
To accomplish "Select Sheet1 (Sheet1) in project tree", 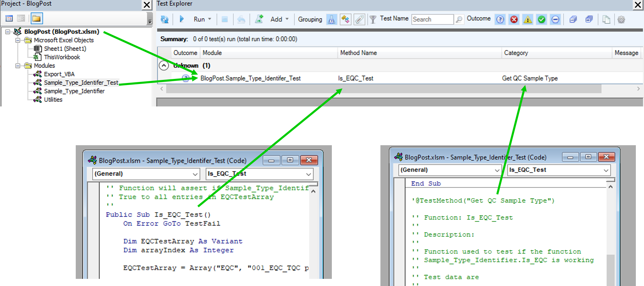I will tap(65, 49).
